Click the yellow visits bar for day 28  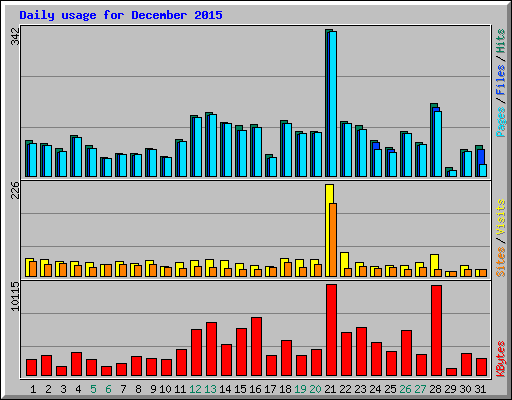[x=434, y=265]
